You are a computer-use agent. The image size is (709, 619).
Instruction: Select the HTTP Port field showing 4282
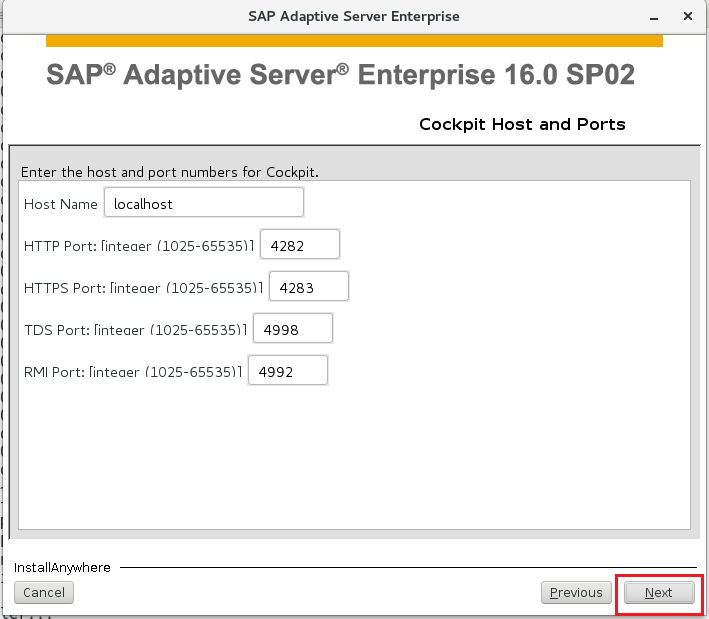[x=300, y=244]
